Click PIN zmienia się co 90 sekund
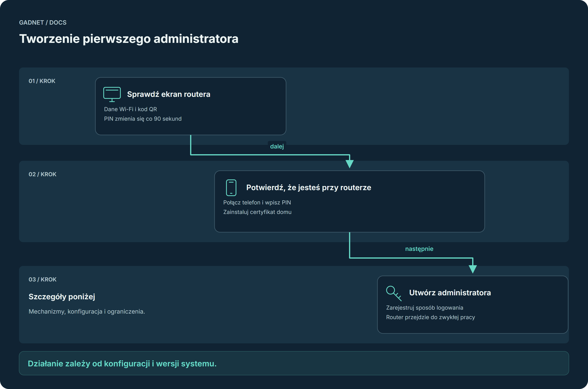Viewport: 588px width, 389px height. pyautogui.click(x=143, y=119)
